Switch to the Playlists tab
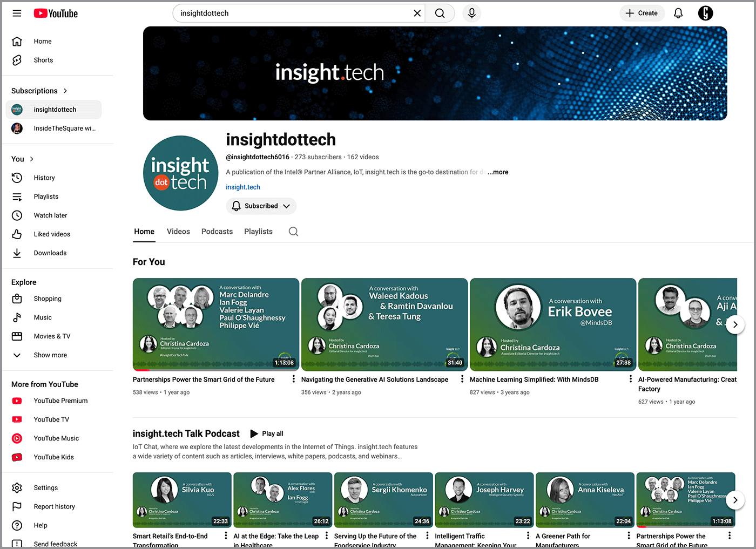The height and width of the screenshot is (549, 756). tap(258, 232)
